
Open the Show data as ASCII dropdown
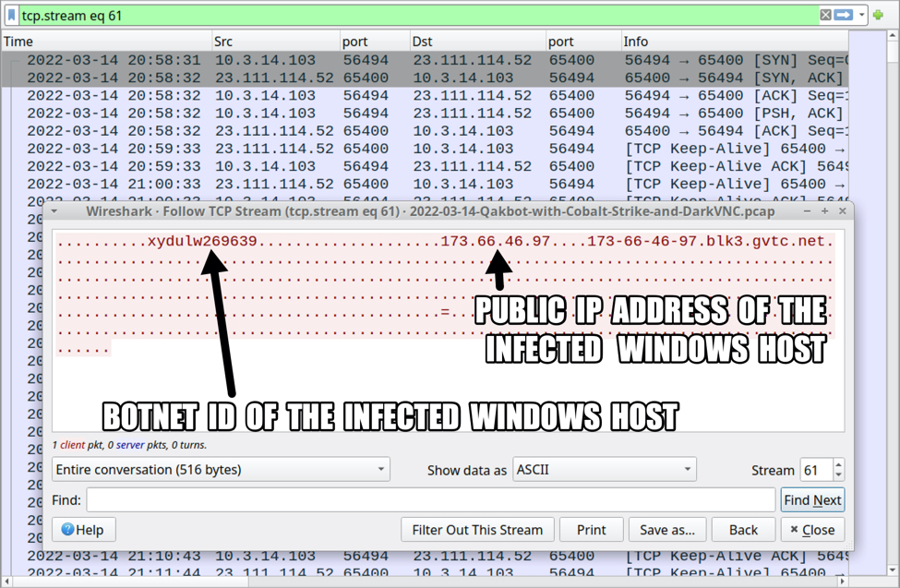pos(605,470)
